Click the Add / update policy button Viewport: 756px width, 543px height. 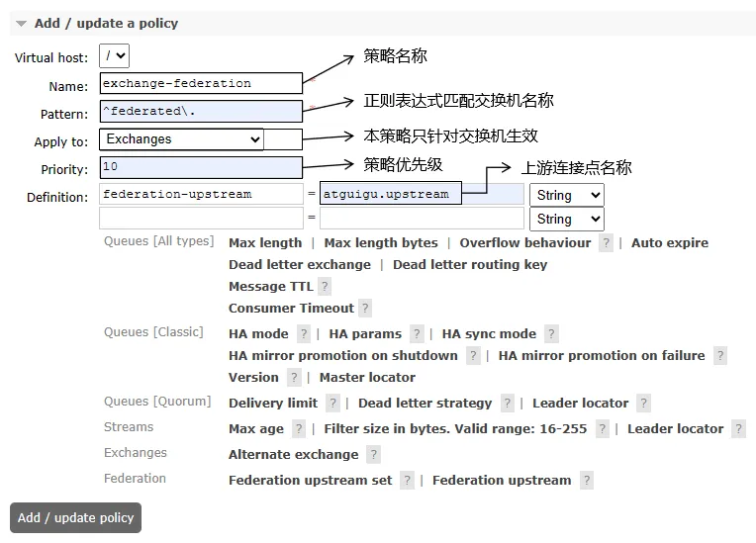click(75, 518)
